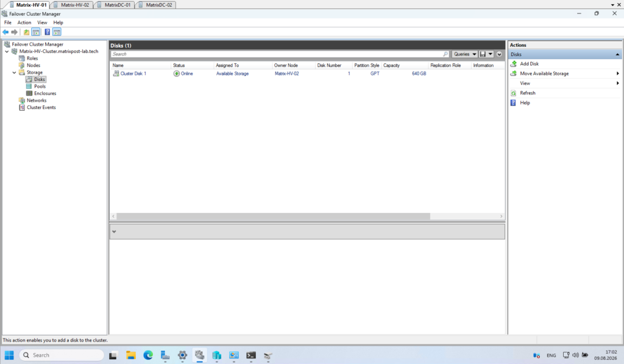Click the save query disk icon
Screen dimensions: 624x364
(483, 54)
